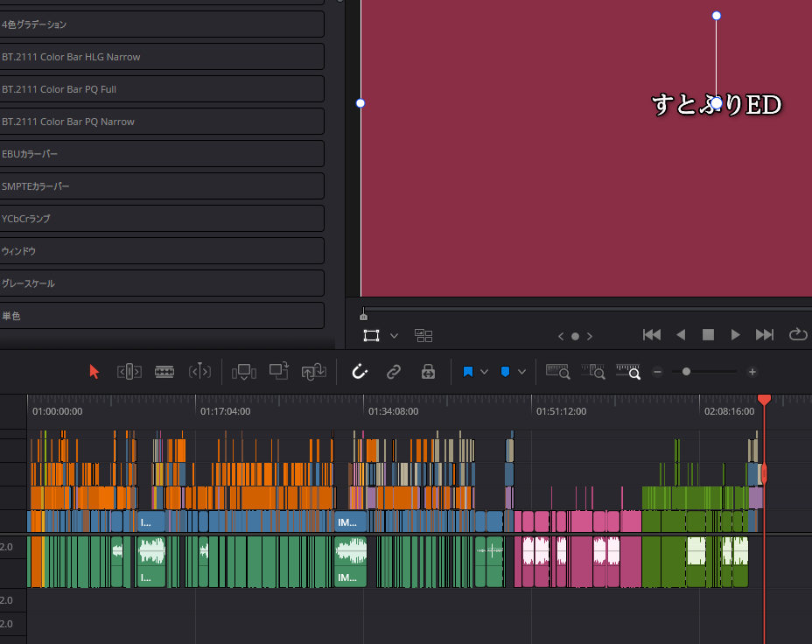Image resolution: width=812 pixels, height=644 pixels.
Task: Click the 01:17:04:00 timecode on ruler
Action: (x=225, y=411)
